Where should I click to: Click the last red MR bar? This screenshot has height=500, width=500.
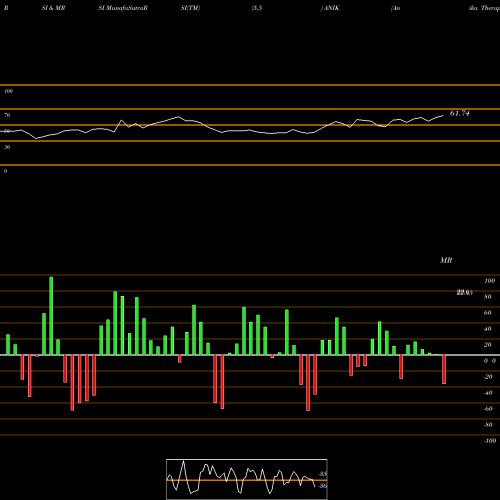tap(444, 369)
